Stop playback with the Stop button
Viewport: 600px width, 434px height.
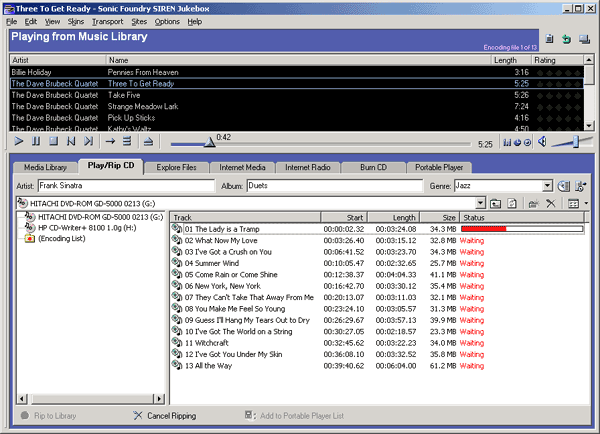pyautogui.click(x=54, y=142)
